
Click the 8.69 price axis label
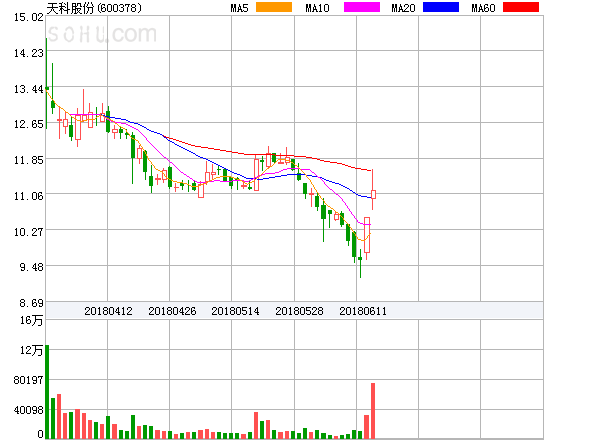(x=31, y=303)
